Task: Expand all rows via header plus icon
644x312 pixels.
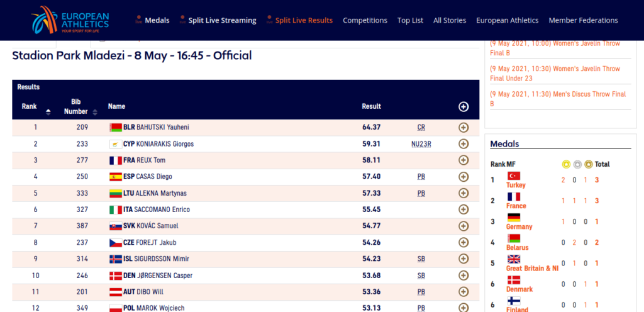Action: point(464,107)
